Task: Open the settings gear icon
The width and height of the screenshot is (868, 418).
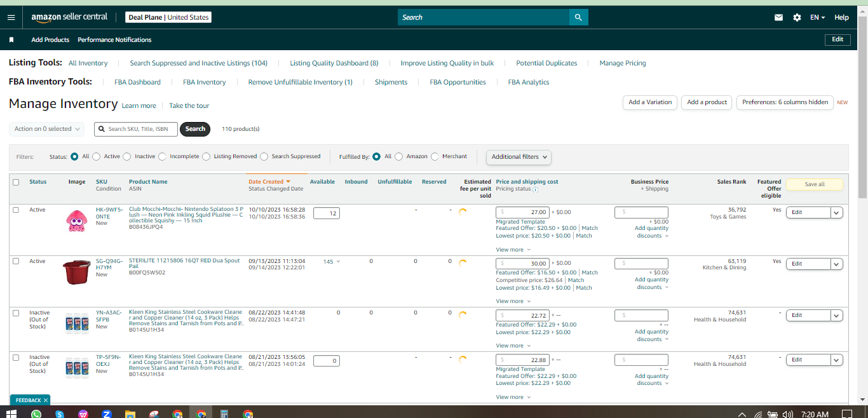Action: pyautogui.click(x=797, y=18)
